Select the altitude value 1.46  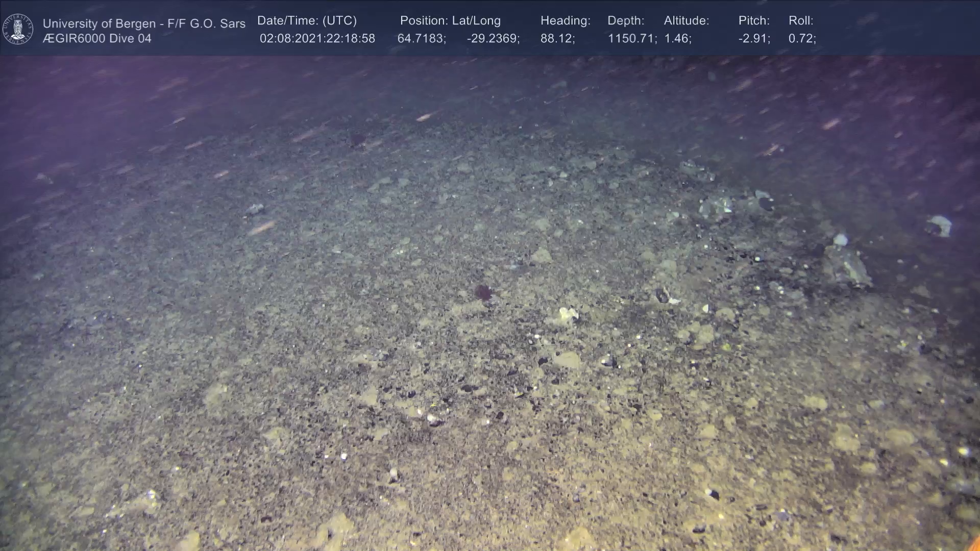[677, 39]
